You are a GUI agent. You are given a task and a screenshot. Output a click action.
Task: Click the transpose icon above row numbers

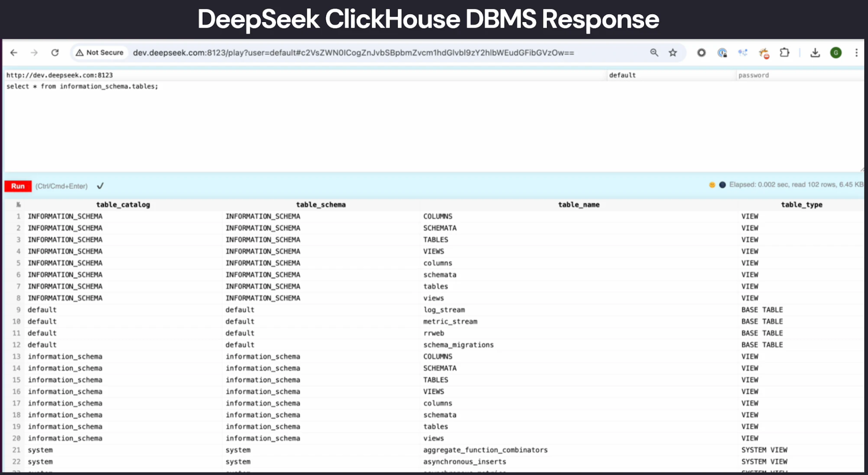pyautogui.click(x=18, y=205)
